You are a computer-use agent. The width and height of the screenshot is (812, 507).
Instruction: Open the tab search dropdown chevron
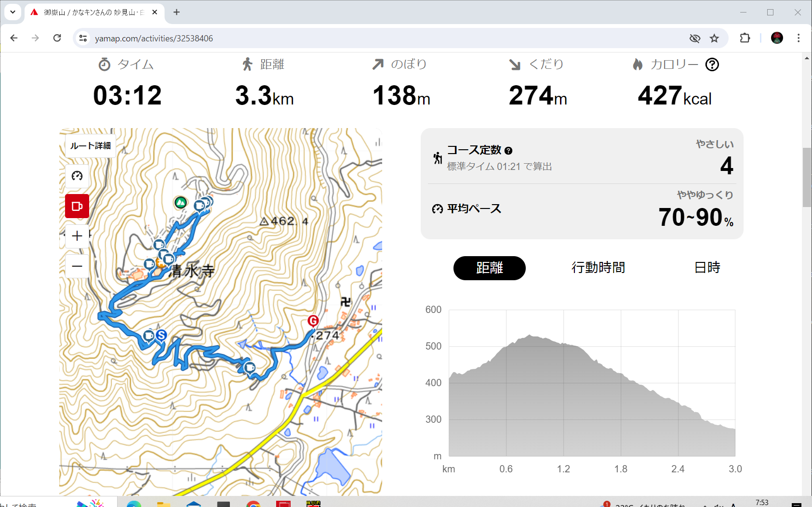tap(13, 12)
